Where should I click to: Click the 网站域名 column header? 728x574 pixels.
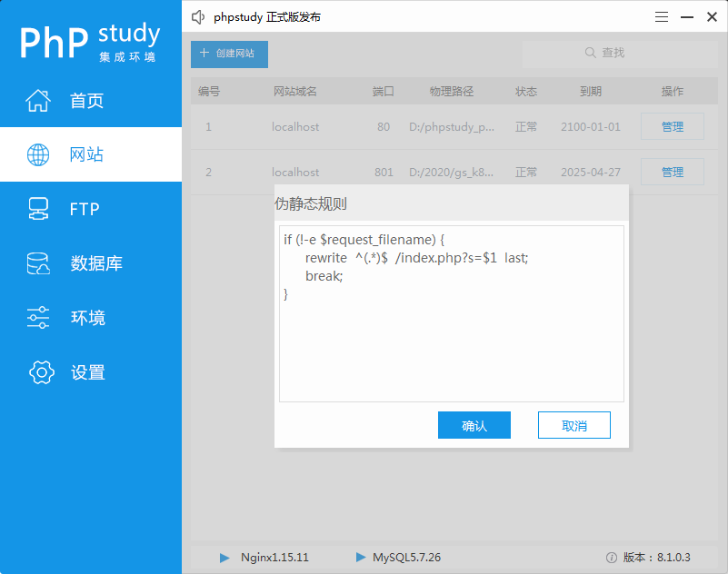[x=294, y=91]
